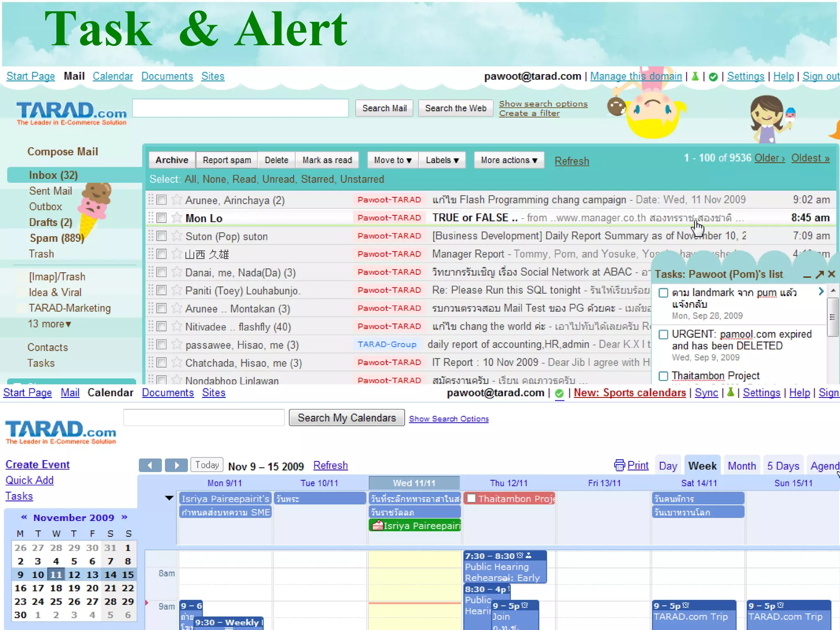Check off the Thaitambon Project task
Screen dimensions: 840x630
(663, 376)
